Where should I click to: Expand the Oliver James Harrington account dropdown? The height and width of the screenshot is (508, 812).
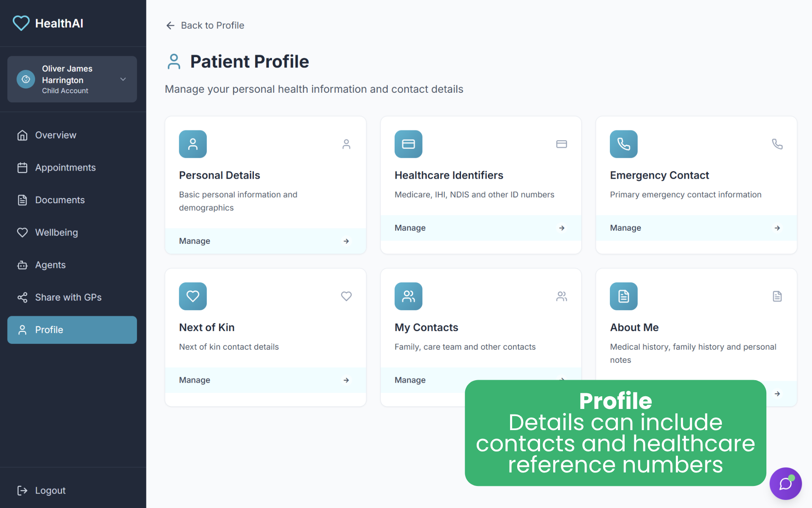[123, 79]
